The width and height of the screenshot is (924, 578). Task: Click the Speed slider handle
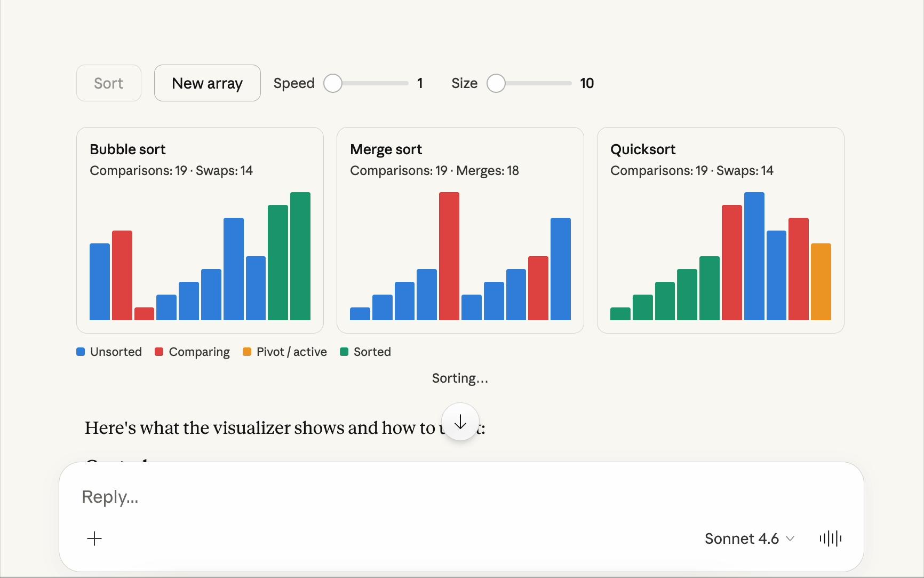click(333, 83)
